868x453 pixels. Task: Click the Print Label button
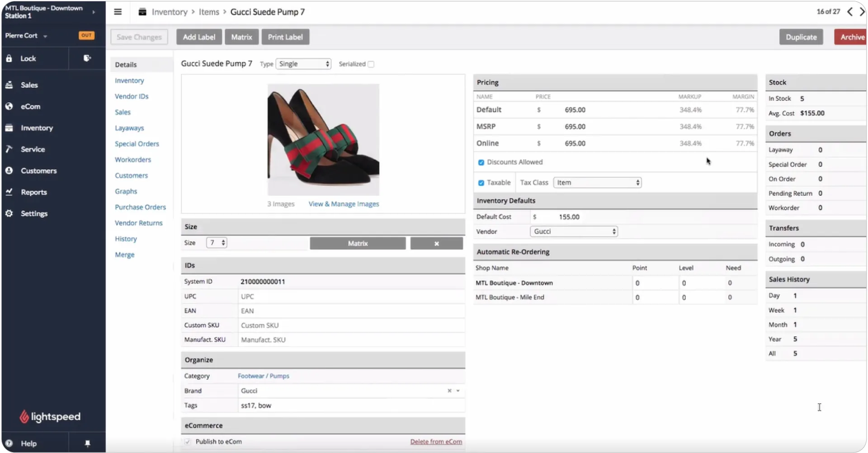click(285, 37)
